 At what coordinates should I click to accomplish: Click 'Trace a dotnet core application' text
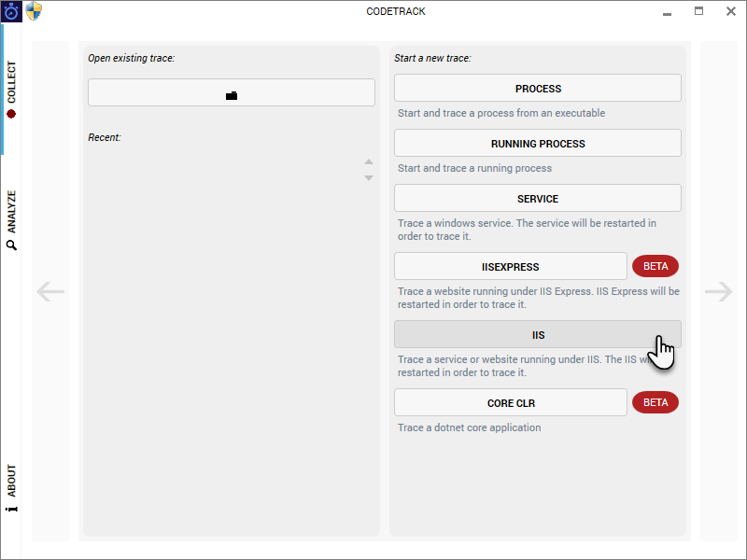[470, 427]
